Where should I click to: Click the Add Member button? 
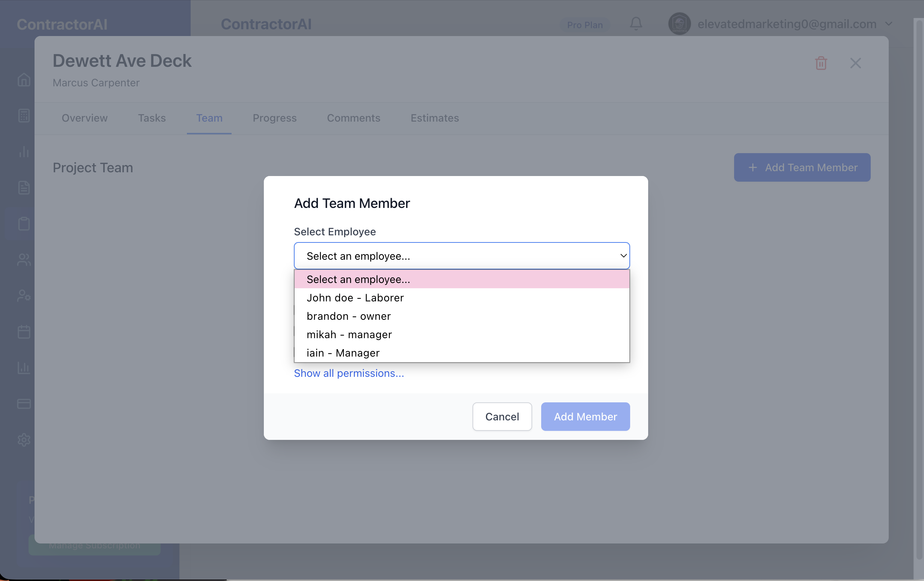[x=585, y=416]
